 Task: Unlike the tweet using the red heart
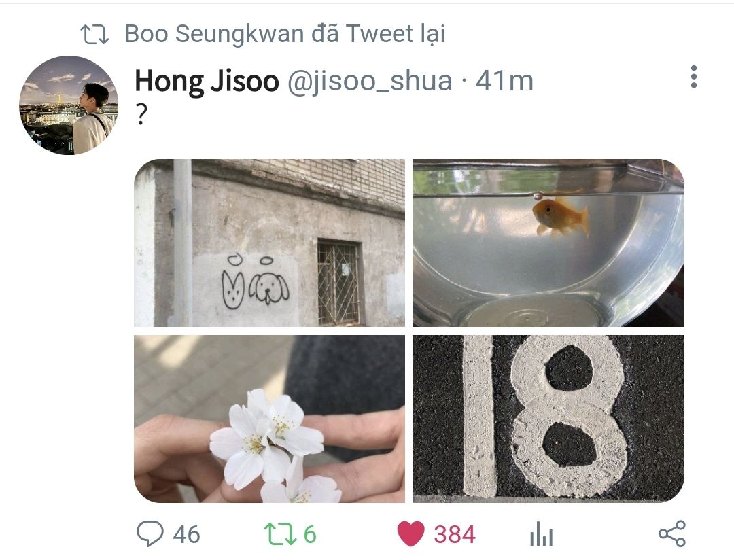click(x=410, y=533)
